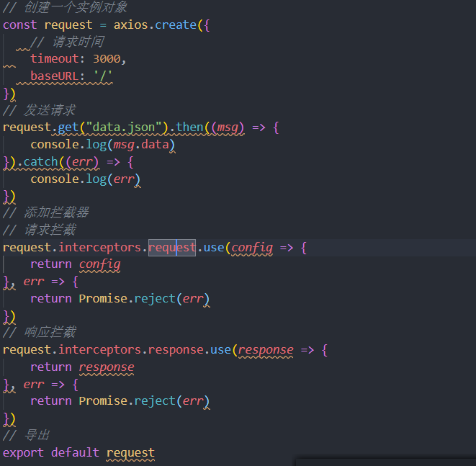Click the comment '发送请求'

click(x=50, y=110)
